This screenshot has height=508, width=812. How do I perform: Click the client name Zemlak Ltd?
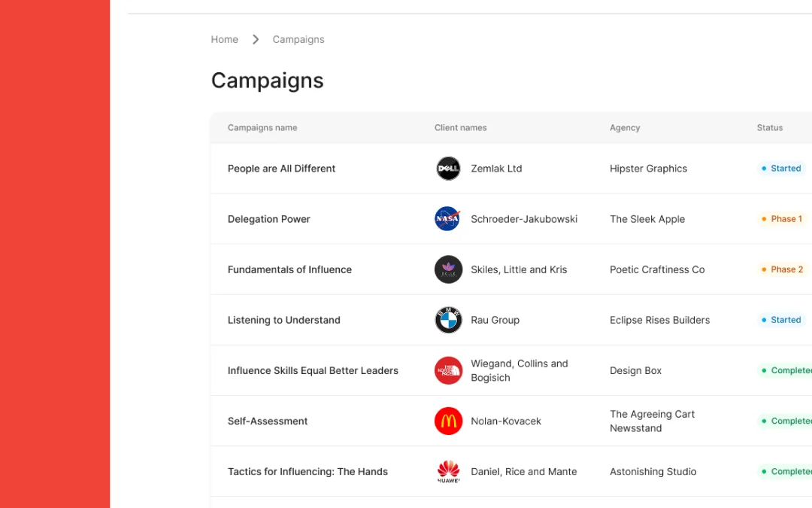tap(496, 169)
